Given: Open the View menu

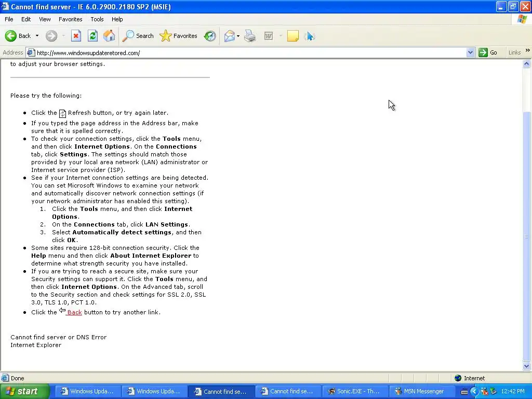Looking at the screenshot, I should tap(45, 19).
